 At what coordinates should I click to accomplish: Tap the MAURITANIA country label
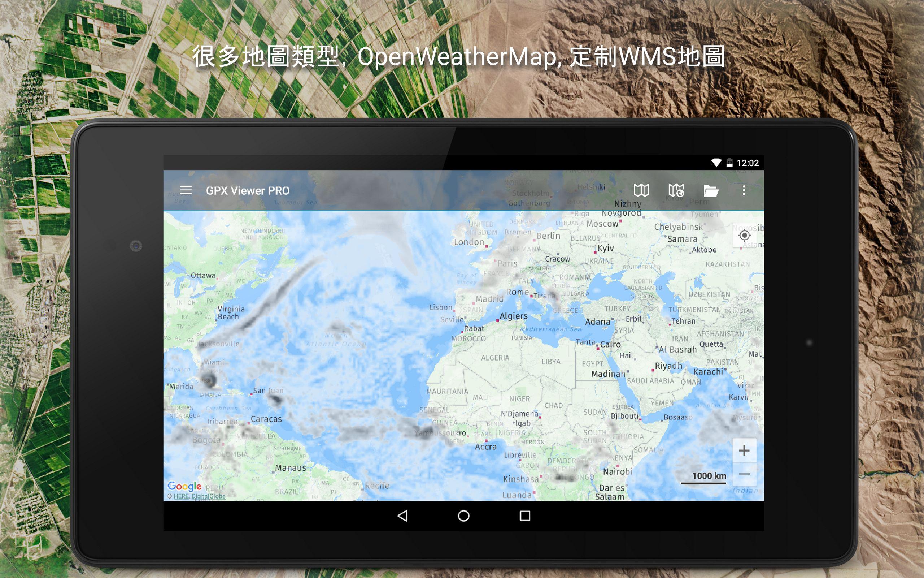click(447, 392)
